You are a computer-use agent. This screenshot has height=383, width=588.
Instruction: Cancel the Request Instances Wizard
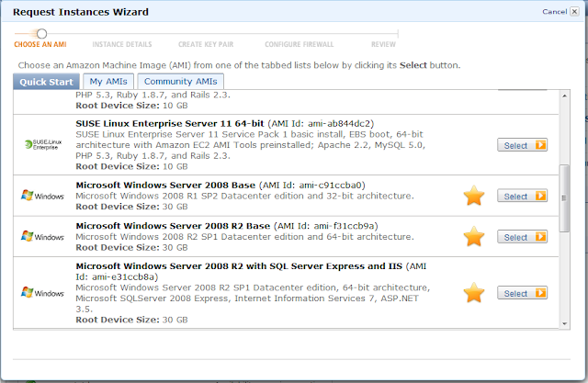tap(554, 12)
